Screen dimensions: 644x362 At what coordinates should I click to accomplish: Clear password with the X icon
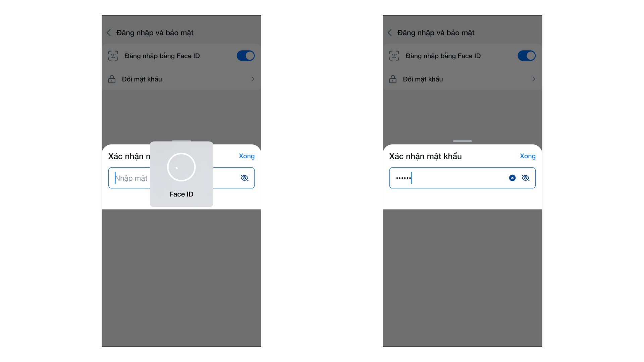(x=512, y=178)
